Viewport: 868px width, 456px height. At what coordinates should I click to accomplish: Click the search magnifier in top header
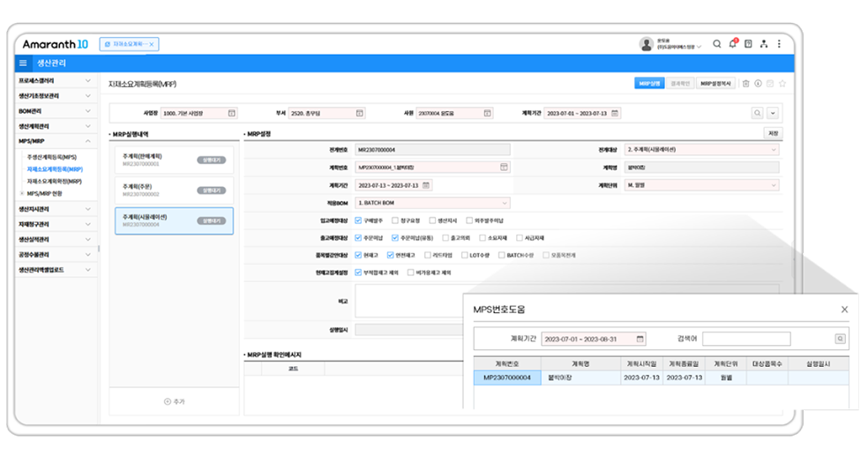[716, 43]
